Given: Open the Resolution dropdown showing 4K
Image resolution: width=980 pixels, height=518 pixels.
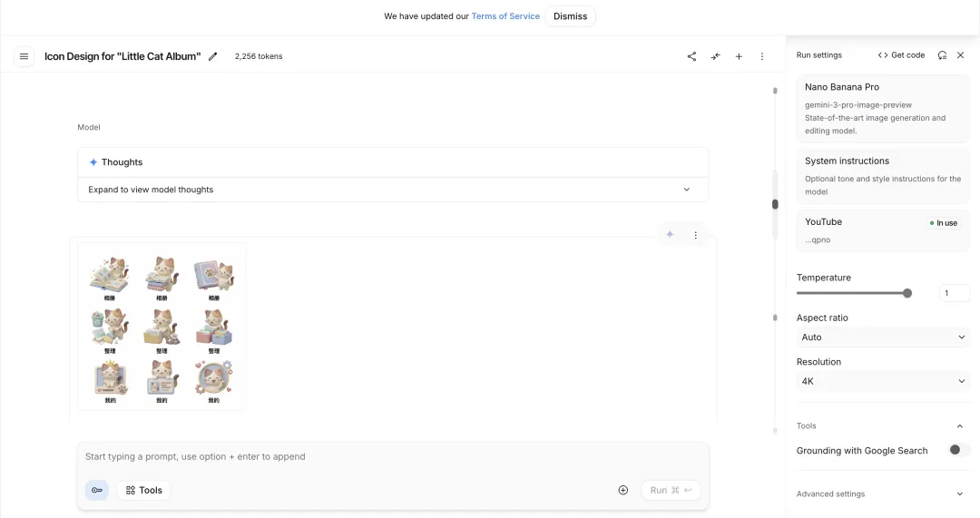Looking at the screenshot, I should tap(883, 381).
